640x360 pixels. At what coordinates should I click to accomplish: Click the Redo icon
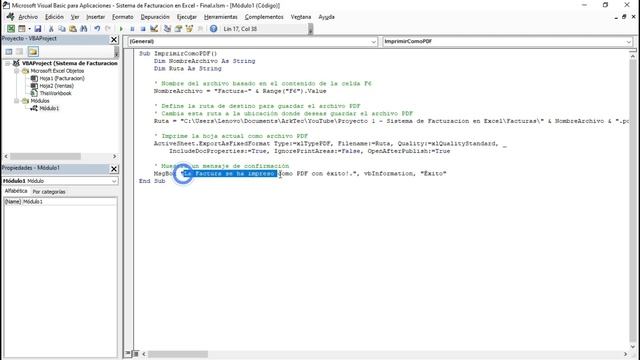pos(108,29)
